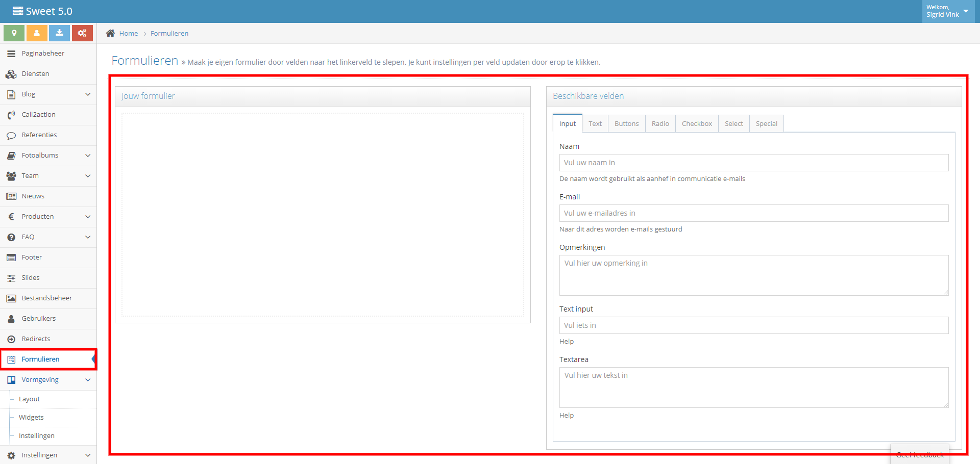Click the Paginabeheer menu icon

click(11, 54)
